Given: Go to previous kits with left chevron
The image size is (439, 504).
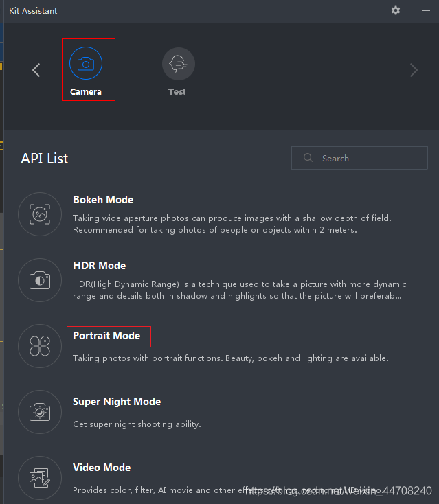Looking at the screenshot, I should coord(36,70).
